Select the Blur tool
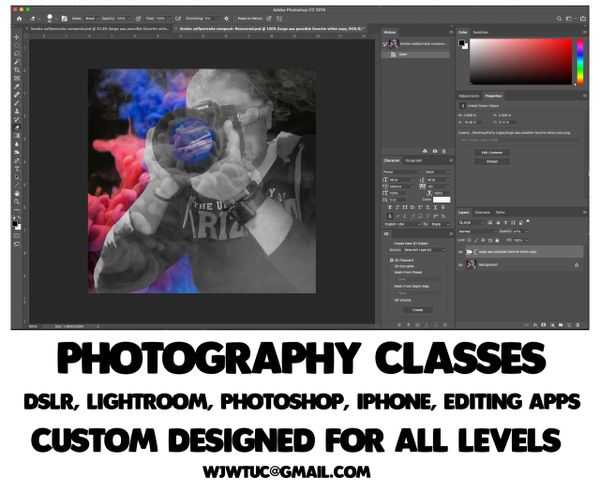Viewport: 600px width, 492px height. tap(17, 144)
